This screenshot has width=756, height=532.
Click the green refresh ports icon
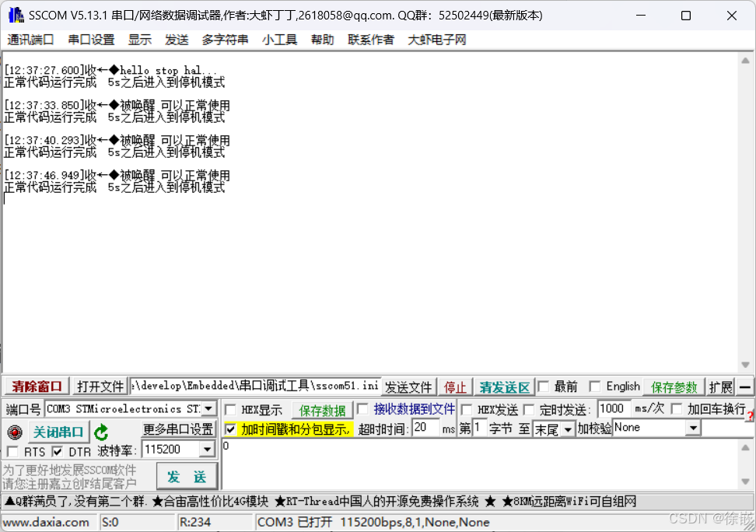[x=102, y=432]
